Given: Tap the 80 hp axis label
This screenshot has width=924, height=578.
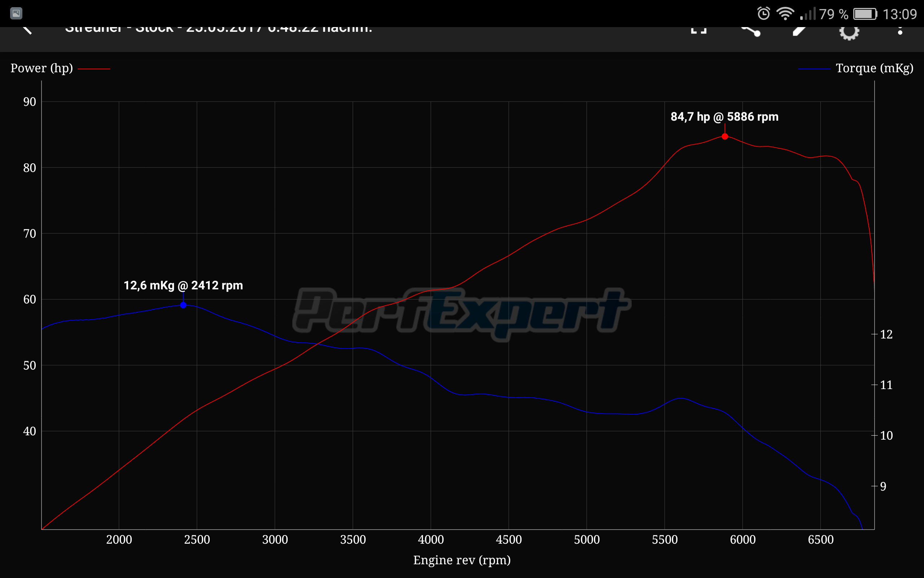Looking at the screenshot, I should coord(29,167).
